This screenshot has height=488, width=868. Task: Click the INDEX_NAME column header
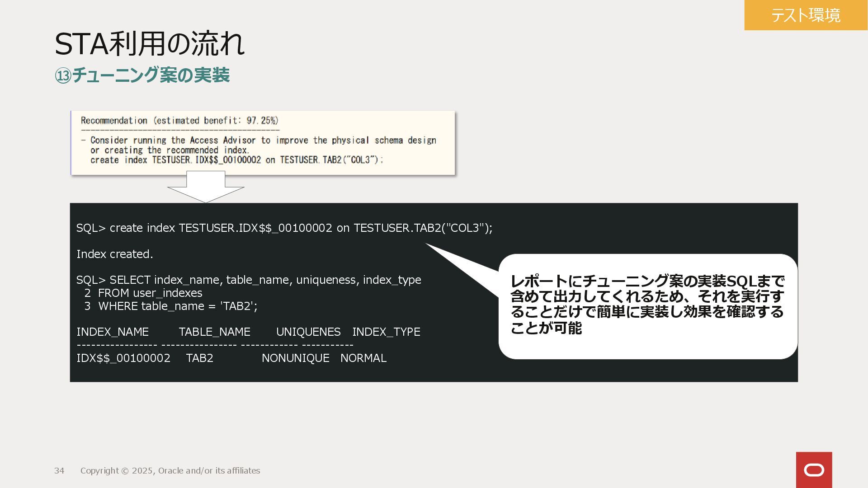tap(113, 332)
